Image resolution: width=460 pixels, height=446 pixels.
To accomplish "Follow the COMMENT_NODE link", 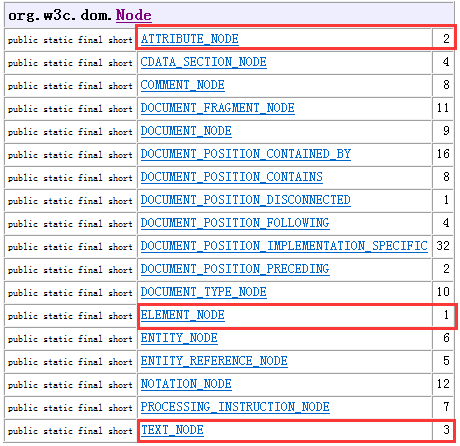I will tap(182, 85).
